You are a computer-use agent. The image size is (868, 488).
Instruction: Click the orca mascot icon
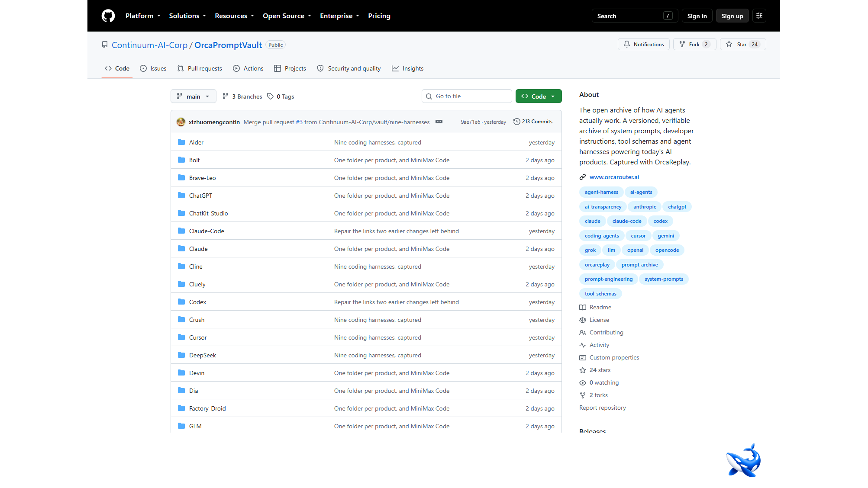743,460
